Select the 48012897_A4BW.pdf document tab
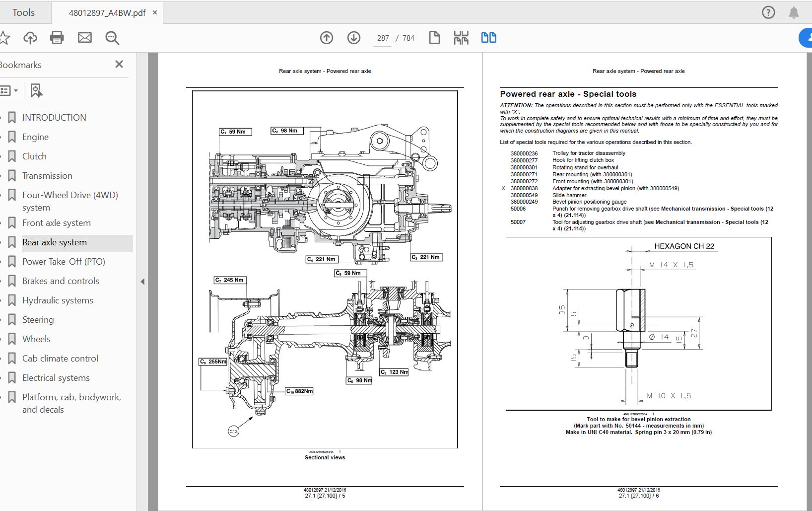This screenshot has width=812, height=511. pos(107,13)
